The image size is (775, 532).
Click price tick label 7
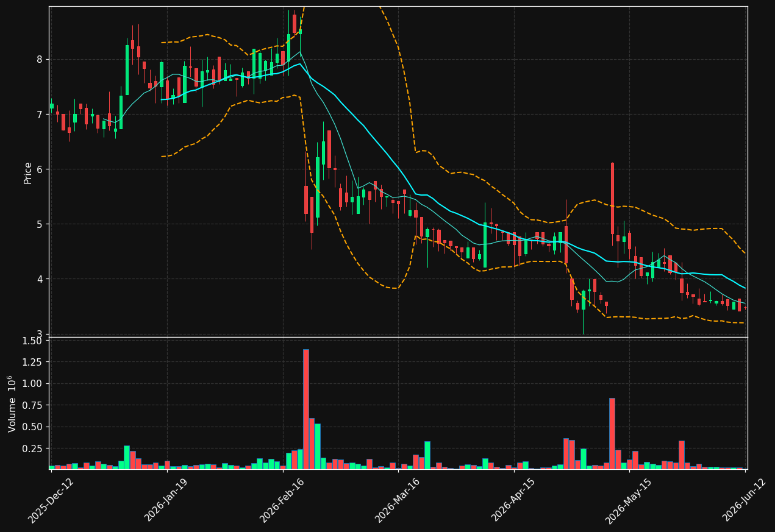(38, 114)
